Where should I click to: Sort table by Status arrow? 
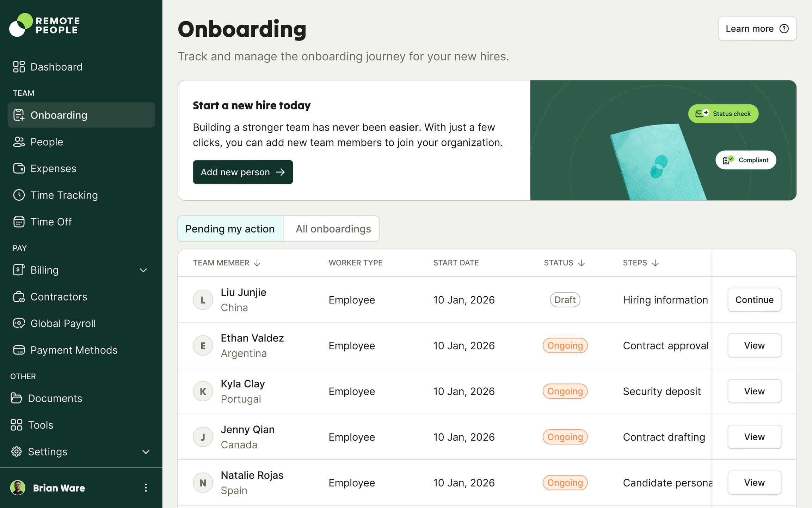click(x=582, y=263)
